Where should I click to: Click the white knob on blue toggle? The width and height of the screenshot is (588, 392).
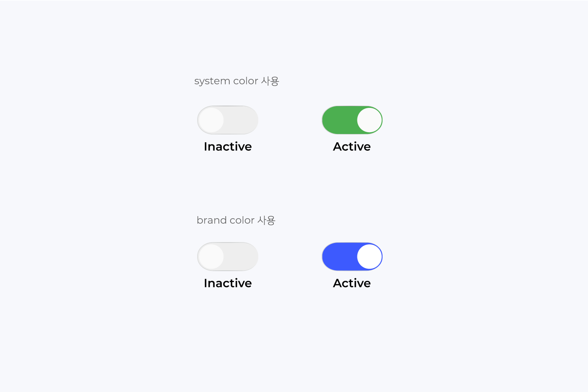pos(369,256)
